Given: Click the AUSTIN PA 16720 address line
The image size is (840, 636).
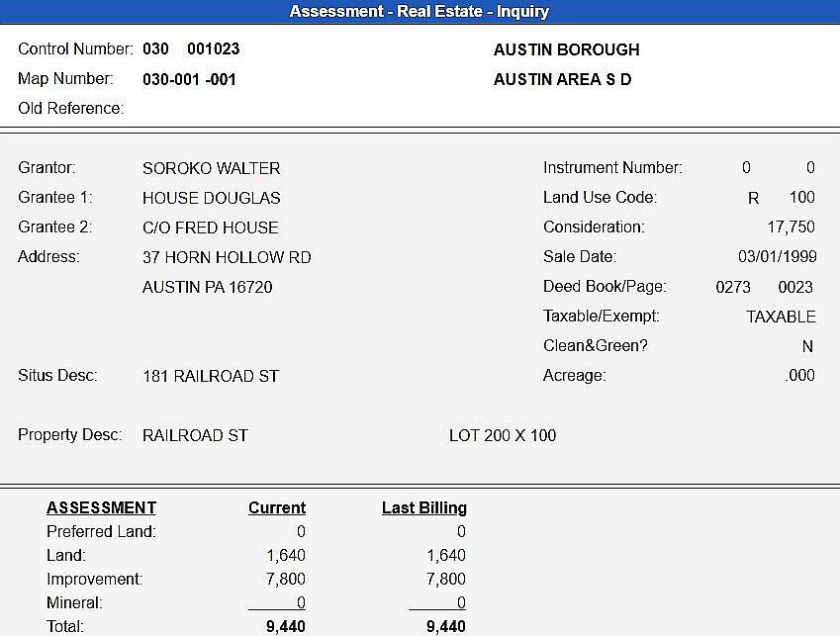Looking at the screenshot, I should click(x=207, y=287).
